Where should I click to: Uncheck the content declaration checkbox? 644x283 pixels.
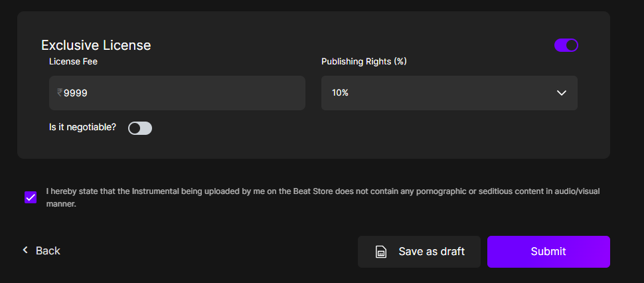click(x=31, y=197)
